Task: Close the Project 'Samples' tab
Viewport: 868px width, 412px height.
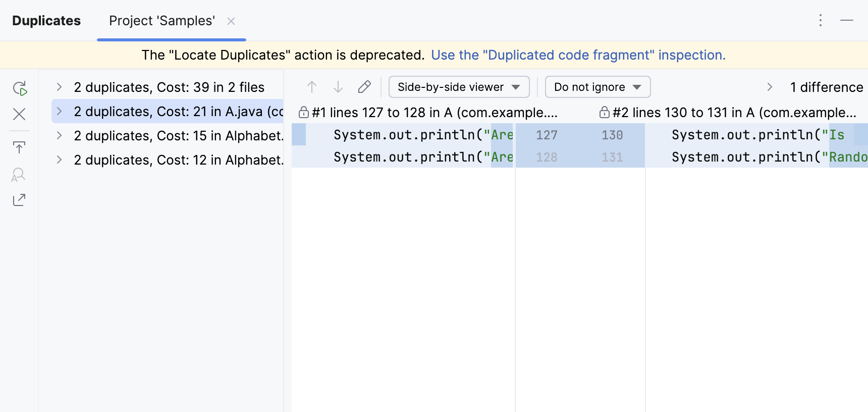Action: pyautogui.click(x=231, y=21)
